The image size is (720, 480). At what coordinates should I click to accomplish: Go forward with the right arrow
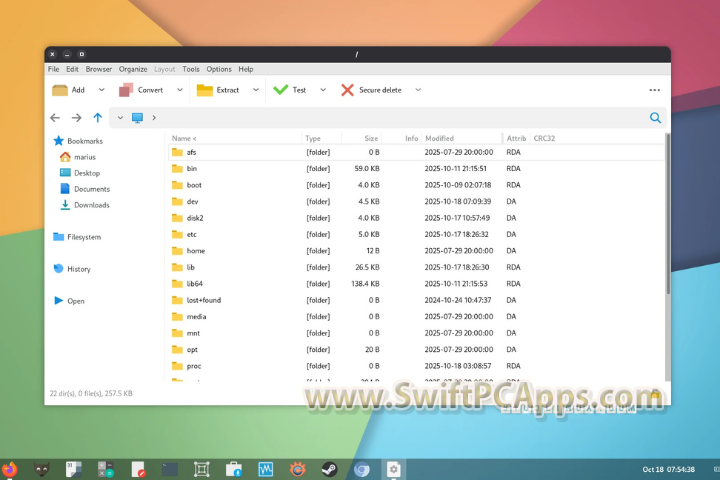point(77,118)
